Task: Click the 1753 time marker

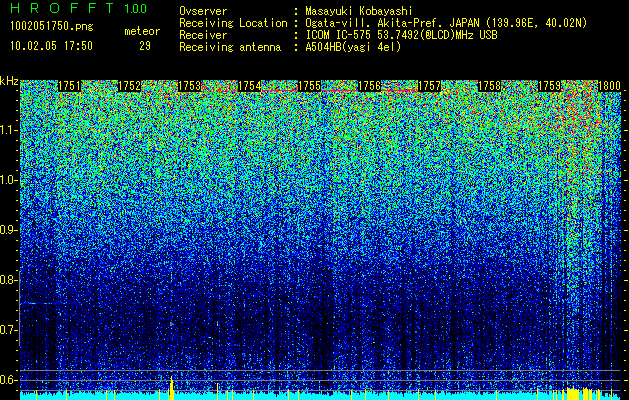Action: click(x=189, y=86)
